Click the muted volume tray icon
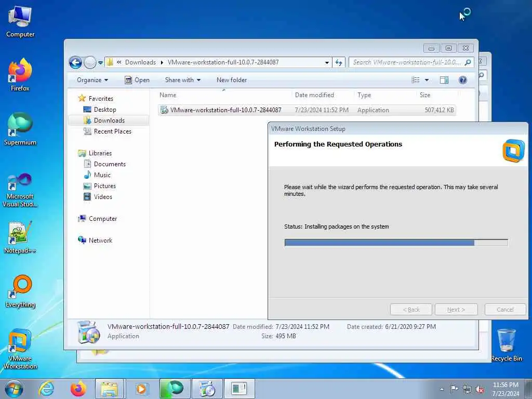The image size is (532, 399). click(480, 389)
